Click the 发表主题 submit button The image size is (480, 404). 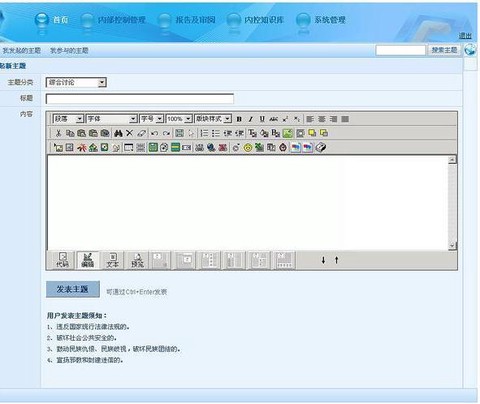[73, 289]
